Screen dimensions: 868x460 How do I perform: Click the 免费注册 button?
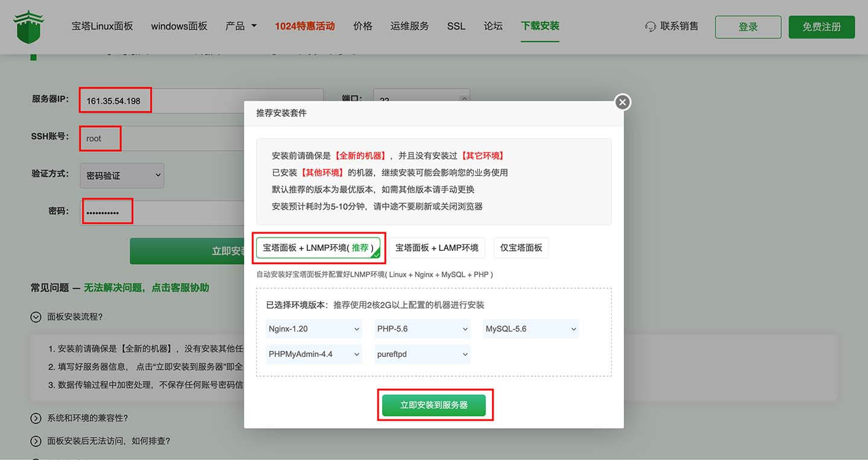point(822,27)
